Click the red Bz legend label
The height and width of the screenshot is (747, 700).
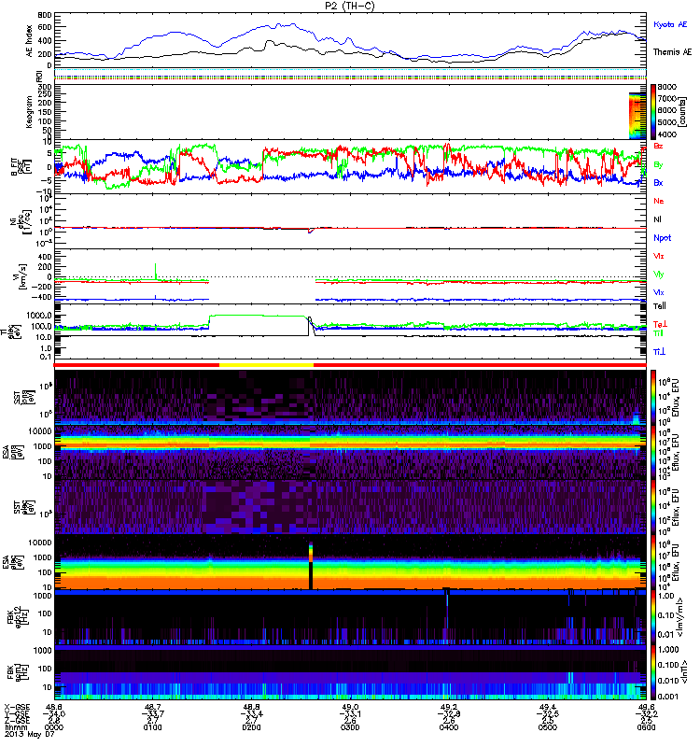click(658, 147)
